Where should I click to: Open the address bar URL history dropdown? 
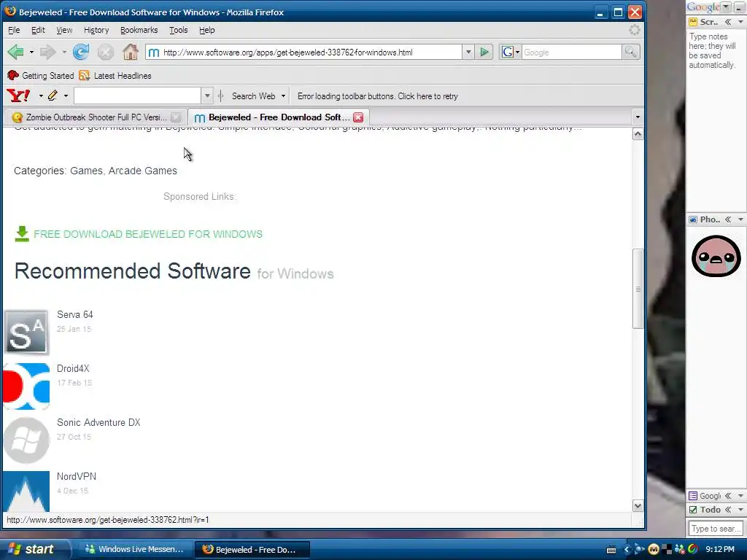click(x=468, y=52)
